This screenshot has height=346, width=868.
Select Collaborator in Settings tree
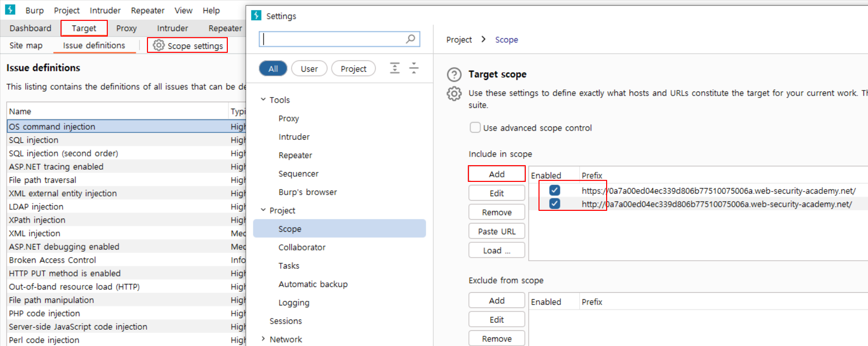(x=302, y=247)
